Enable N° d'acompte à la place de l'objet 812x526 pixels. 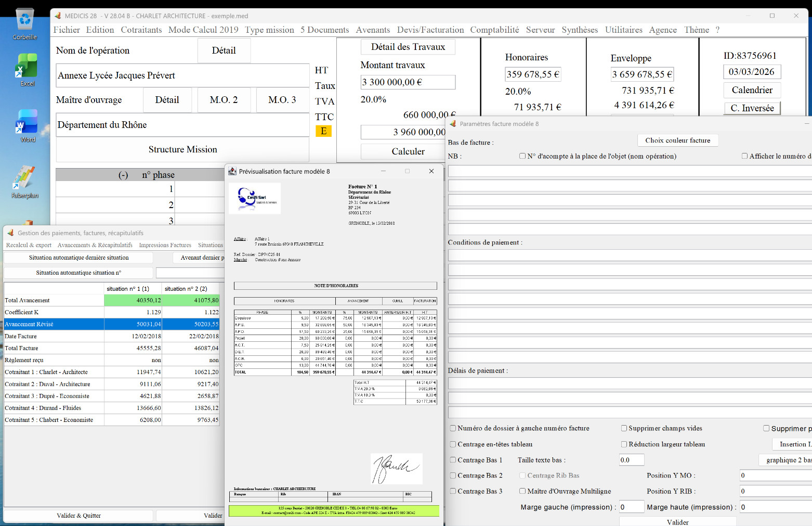pyautogui.click(x=522, y=156)
